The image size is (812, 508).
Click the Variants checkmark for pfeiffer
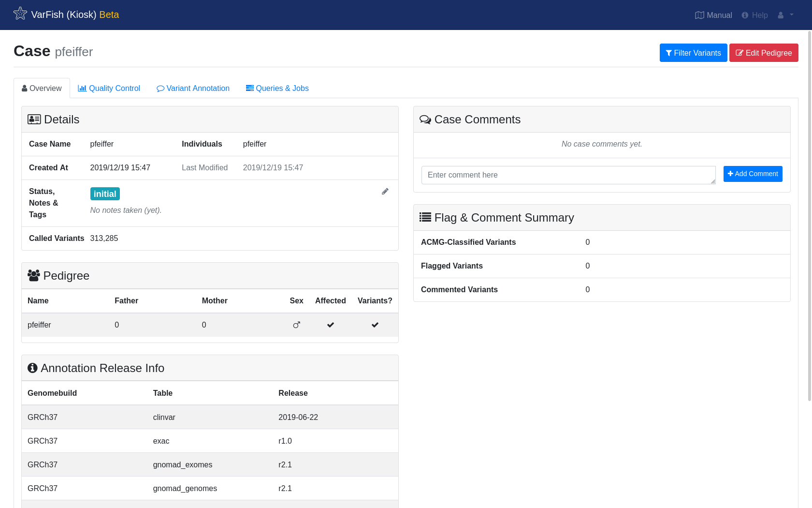(375, 325)
